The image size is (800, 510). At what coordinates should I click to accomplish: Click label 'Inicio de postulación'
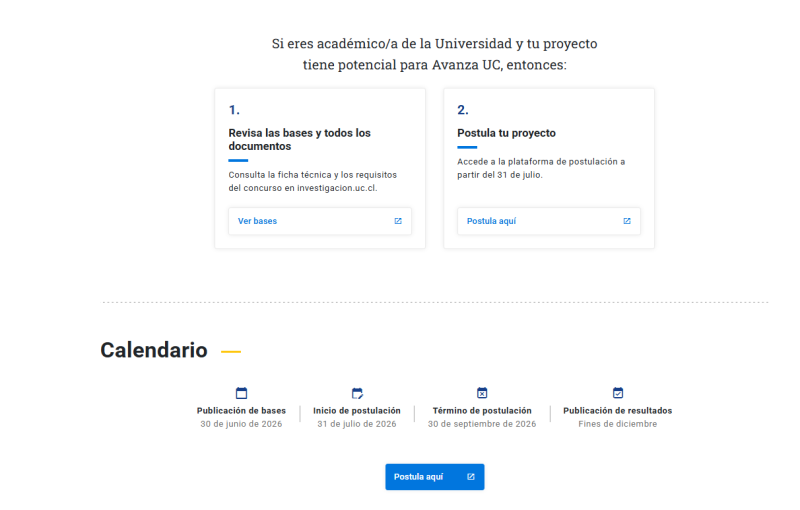357,411
